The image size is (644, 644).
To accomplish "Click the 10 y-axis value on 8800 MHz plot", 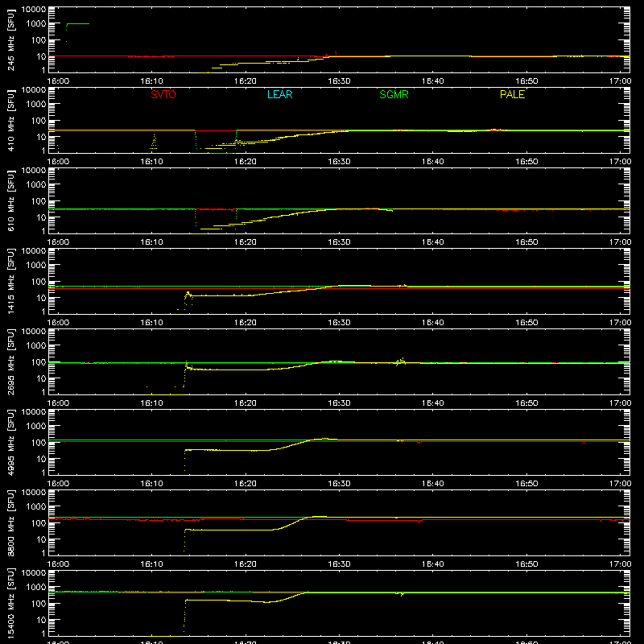I will (x=41, y=539).
